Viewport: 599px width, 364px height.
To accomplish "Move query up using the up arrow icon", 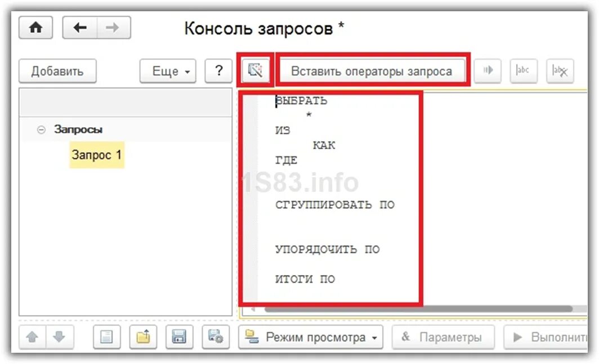I will point(32,338).
